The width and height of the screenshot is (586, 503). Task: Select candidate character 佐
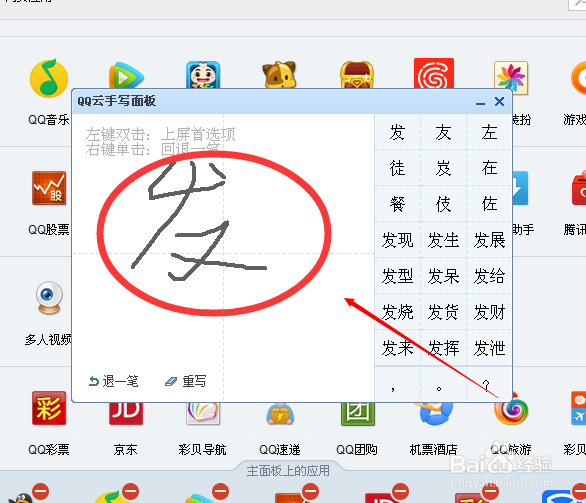click(x=489, y=204)
